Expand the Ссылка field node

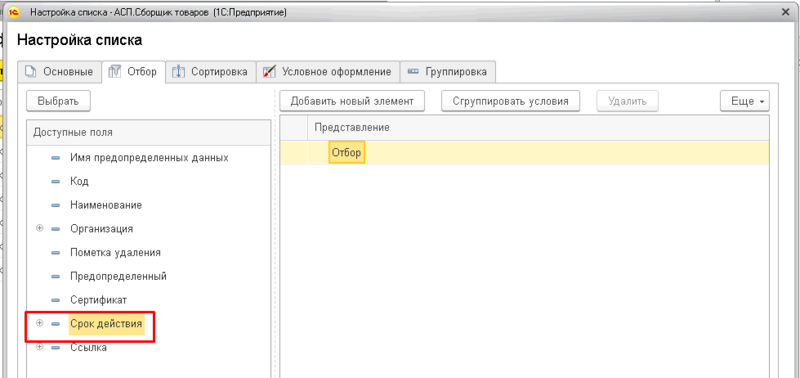[40, 347]
